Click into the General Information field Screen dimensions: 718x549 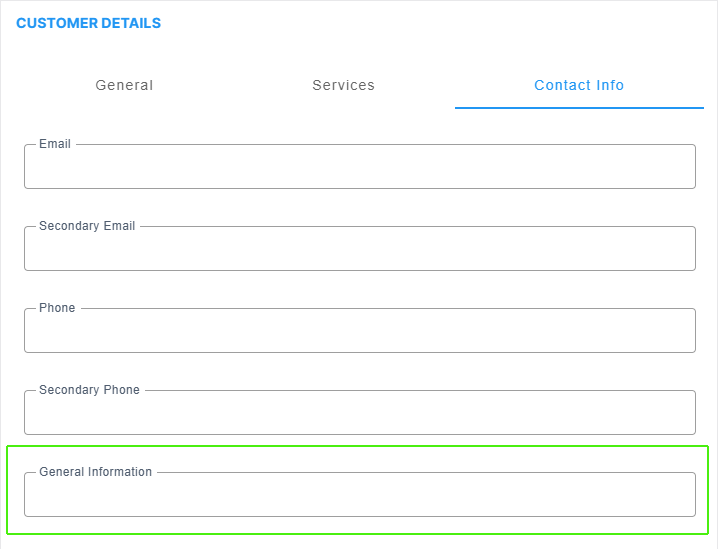[x=360, y=495]
